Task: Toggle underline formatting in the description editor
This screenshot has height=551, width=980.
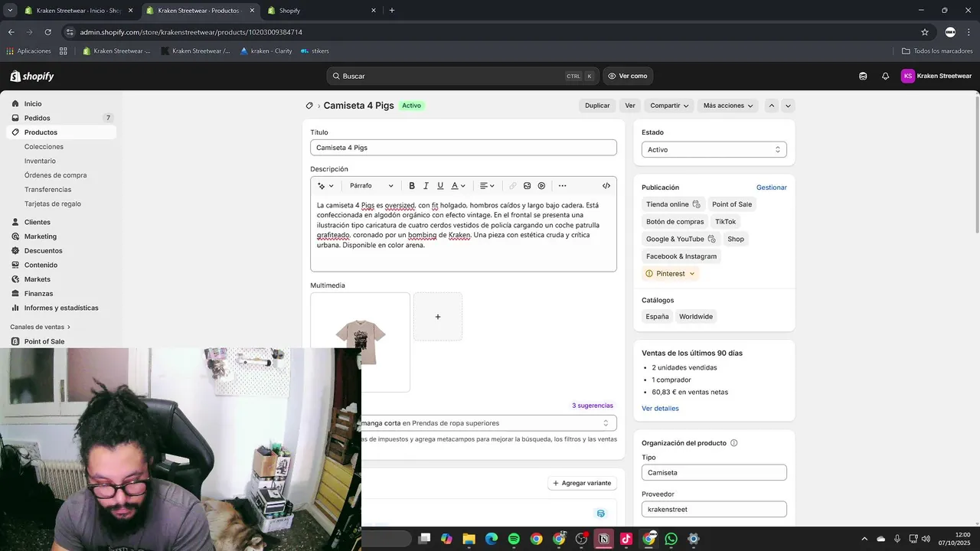Action: 440,186
